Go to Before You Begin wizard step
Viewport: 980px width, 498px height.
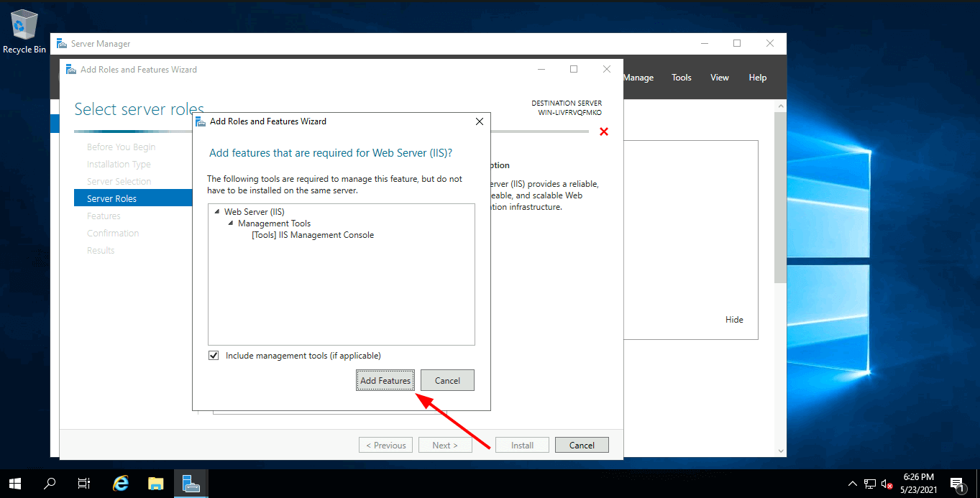(x=121, y=147)
